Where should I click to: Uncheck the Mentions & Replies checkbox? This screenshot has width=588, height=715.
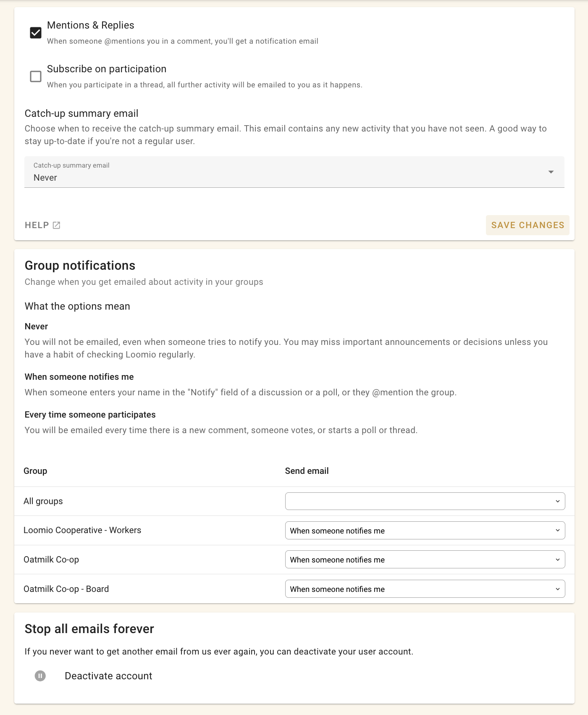coord(36,33)
